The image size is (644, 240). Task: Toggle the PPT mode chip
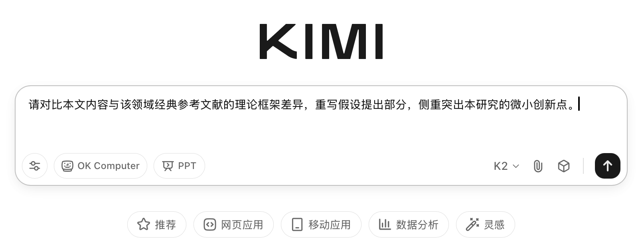pyautogui.click(x=179, y=166)
